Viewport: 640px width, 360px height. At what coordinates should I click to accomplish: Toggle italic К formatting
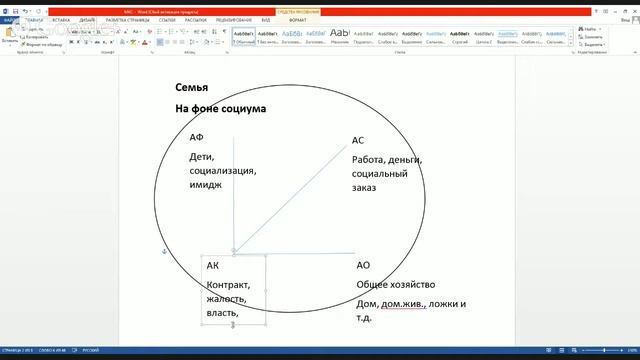click(78, 42)
